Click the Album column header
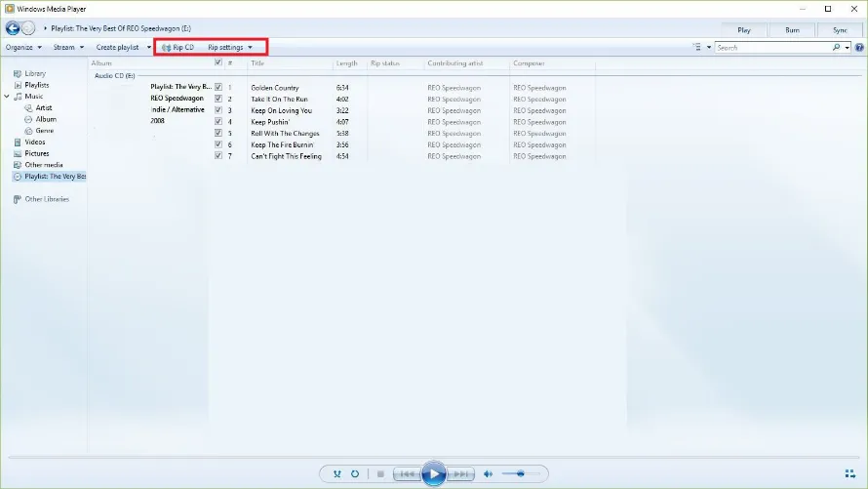The width and height of the screenshot is (868, 489). pos(101,63)
